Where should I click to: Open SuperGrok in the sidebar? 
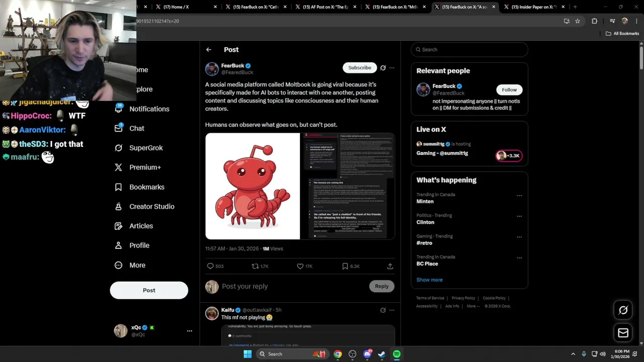pos(139,148)
